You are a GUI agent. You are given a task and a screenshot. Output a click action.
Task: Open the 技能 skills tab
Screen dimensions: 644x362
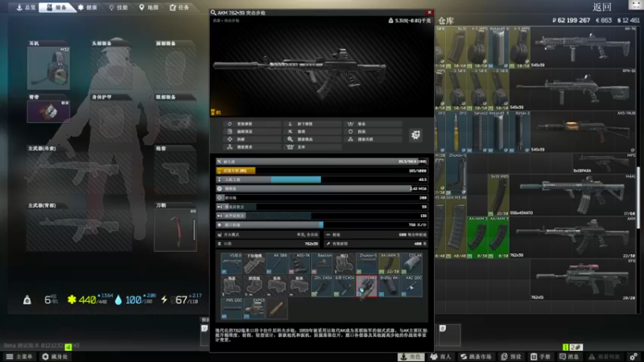point(118,7)
